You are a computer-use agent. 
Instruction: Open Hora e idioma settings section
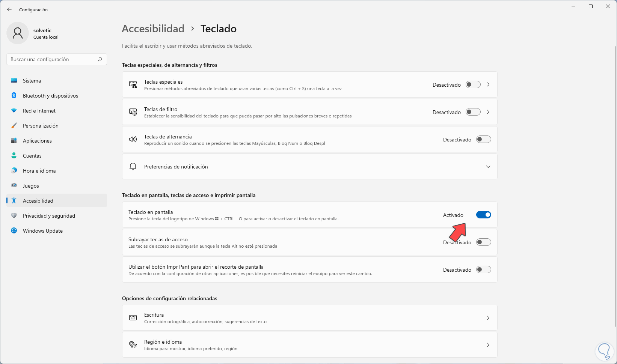39,171
